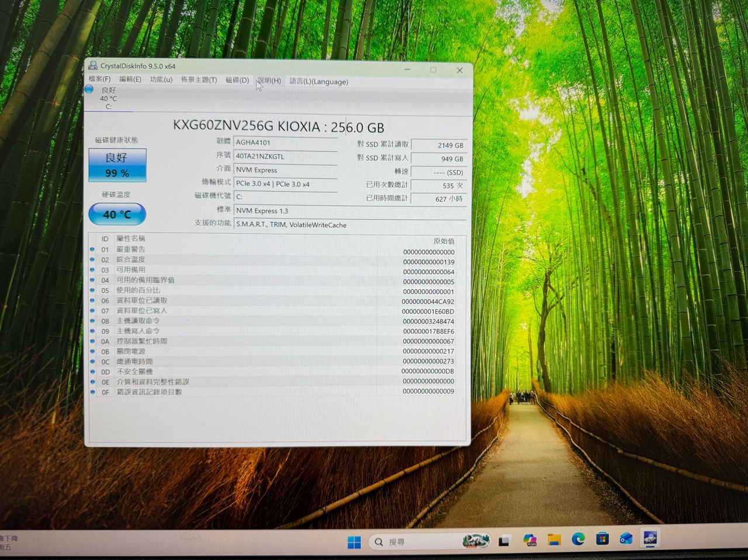Click the 良好 99% health status button
This screenshot has height=560, width=748.
coord(117,165)
